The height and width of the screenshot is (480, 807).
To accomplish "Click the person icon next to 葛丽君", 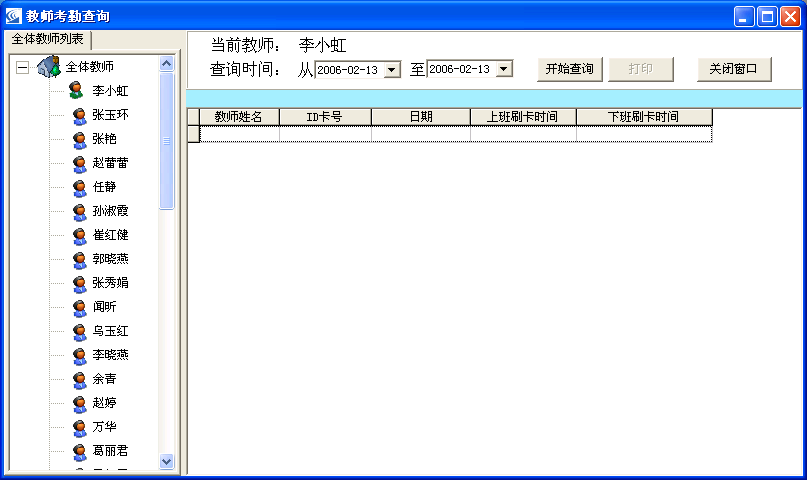I will point(79,452).
